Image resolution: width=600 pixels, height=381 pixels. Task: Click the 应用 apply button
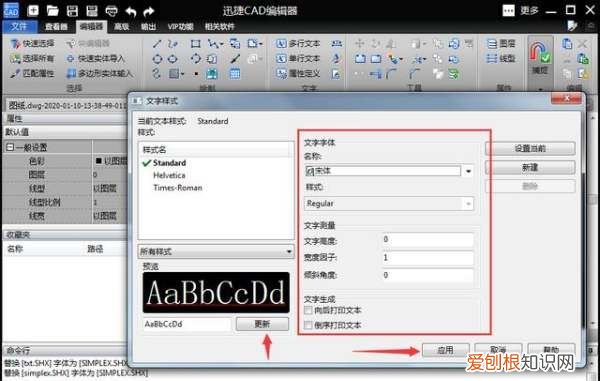pos(445,350)
